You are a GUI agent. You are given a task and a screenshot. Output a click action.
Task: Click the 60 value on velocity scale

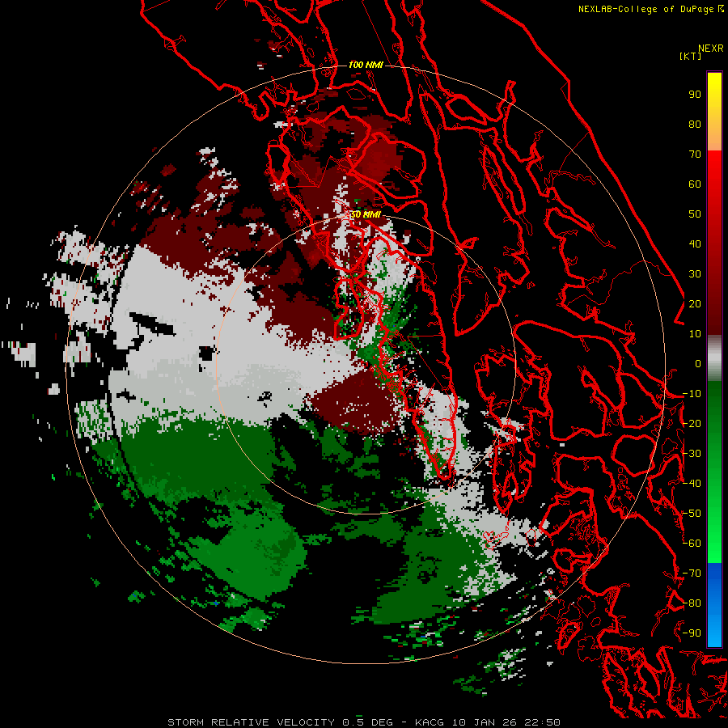coord(695,184)
